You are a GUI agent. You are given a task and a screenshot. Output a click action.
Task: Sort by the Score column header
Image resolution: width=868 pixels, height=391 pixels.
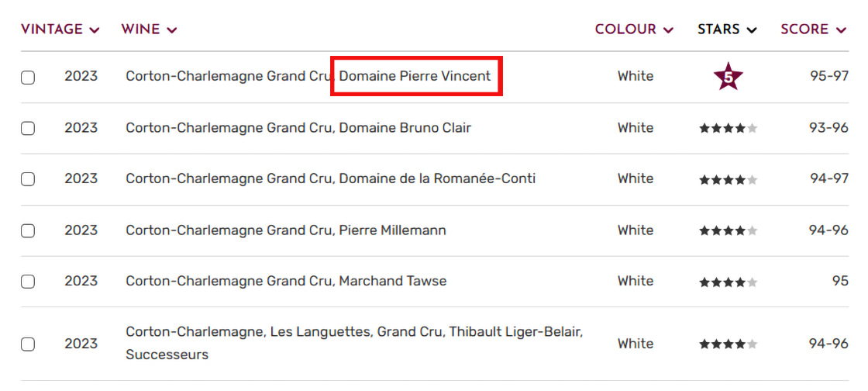click(x=814, y=29)
